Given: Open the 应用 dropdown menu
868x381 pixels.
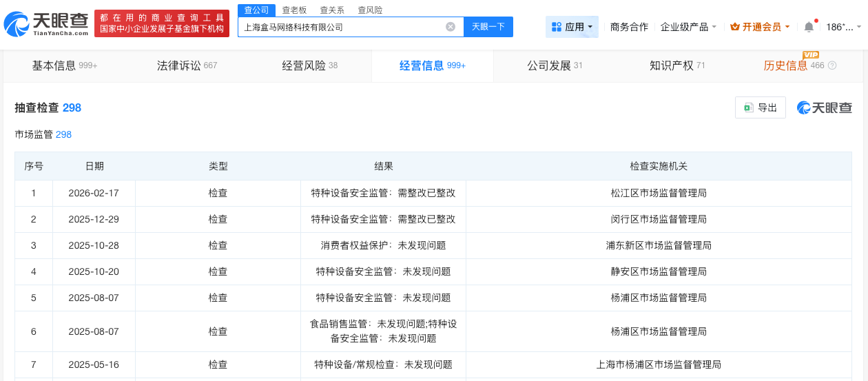Looking at the screenshot, I should pos(572,27).
